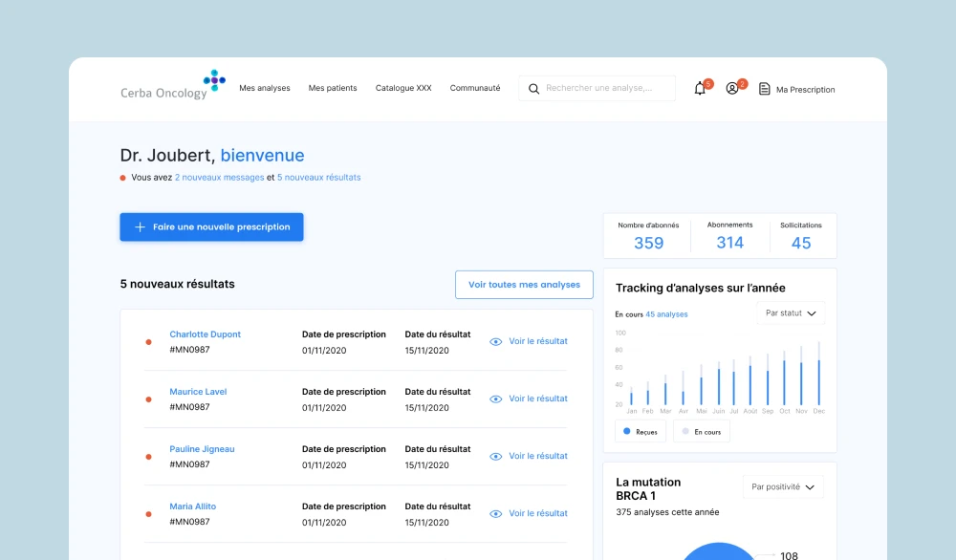Screen dimensions: 956x560
Task: Click Tracking d'analyses sur l'année heading
Action: [701, 288]
